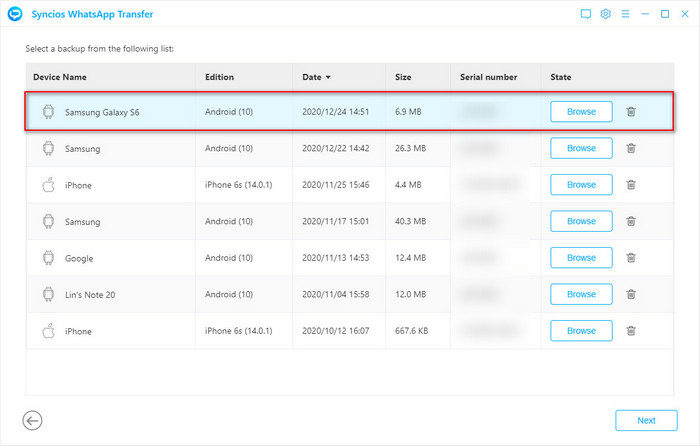Click the Next button
The width and height of the screenshot is (700, 446).
coord(646,421)
